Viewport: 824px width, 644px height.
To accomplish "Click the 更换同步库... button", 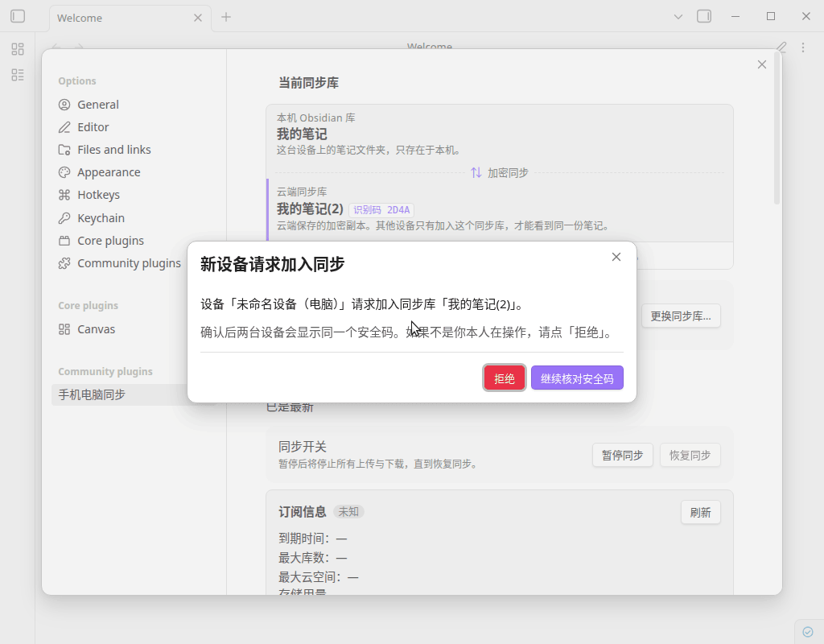I will 681,316.
